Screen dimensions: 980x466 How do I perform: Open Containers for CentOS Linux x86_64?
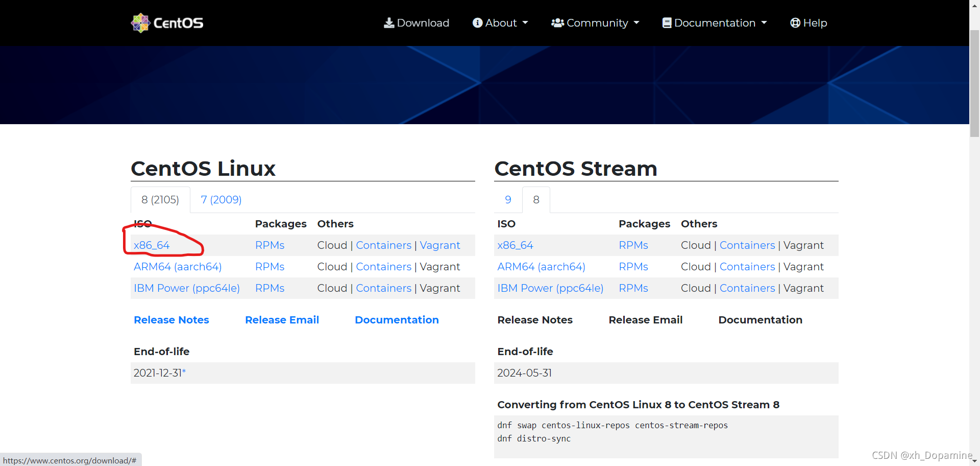[384, 245]
